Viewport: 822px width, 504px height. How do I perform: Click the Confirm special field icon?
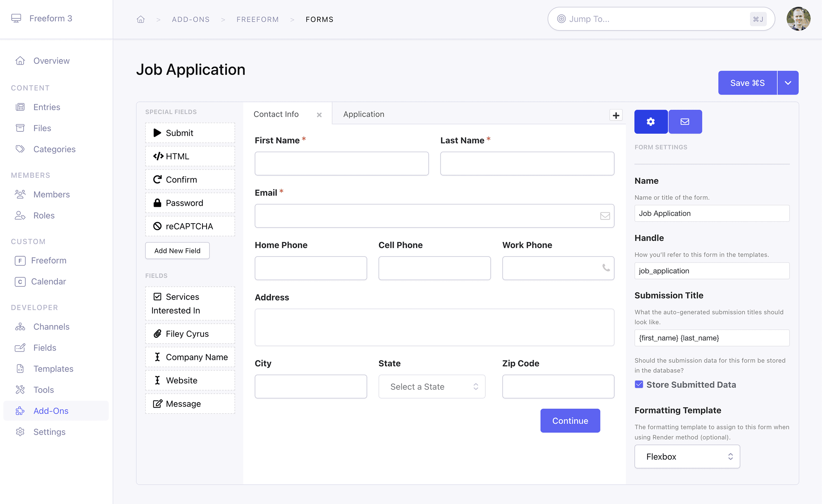click(157, 180)
